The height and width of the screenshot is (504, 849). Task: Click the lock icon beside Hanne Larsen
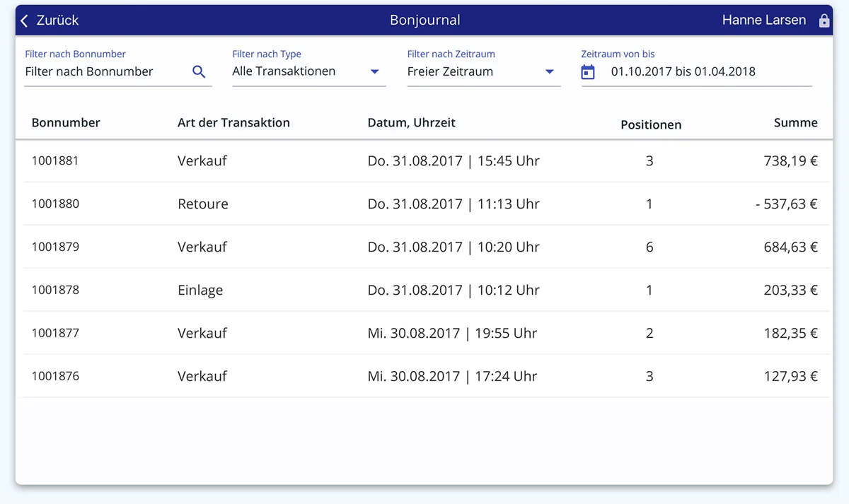[x=824, y=20]
